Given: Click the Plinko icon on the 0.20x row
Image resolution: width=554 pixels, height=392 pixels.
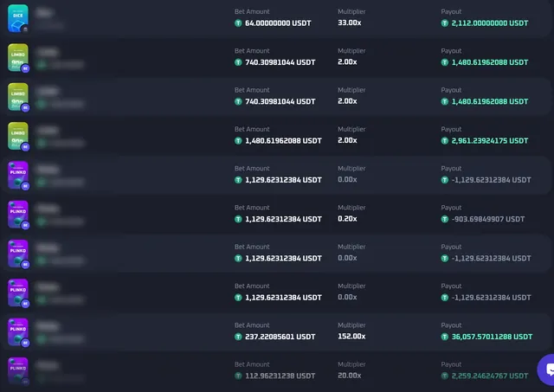Looking at the screenshot, I should [x=18, y=215].
